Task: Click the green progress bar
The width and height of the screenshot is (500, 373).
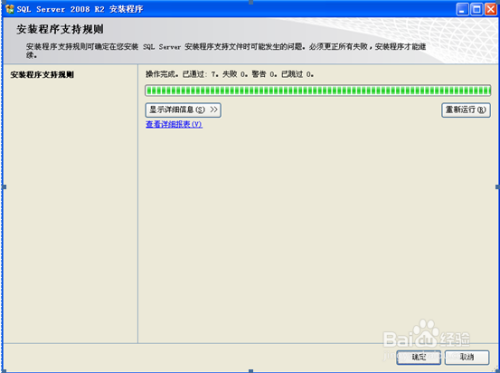Action: click(x=318, y=90)
